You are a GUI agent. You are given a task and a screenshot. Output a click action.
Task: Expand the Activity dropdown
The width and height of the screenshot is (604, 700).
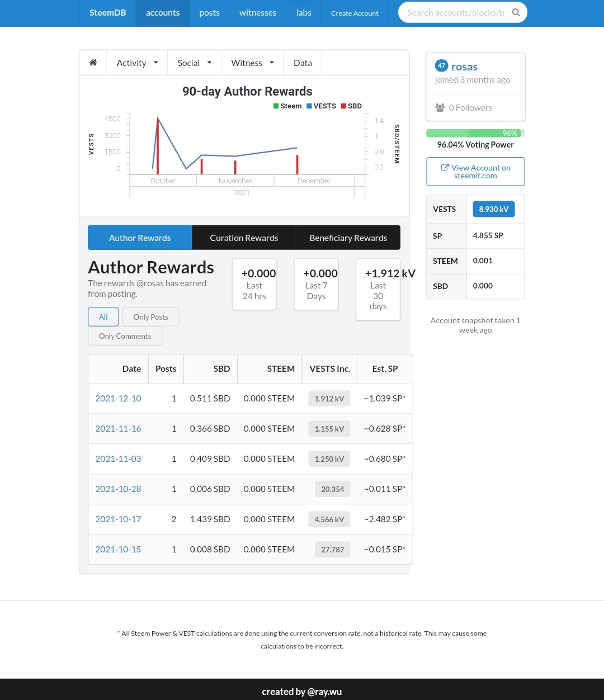coord(138,63)
